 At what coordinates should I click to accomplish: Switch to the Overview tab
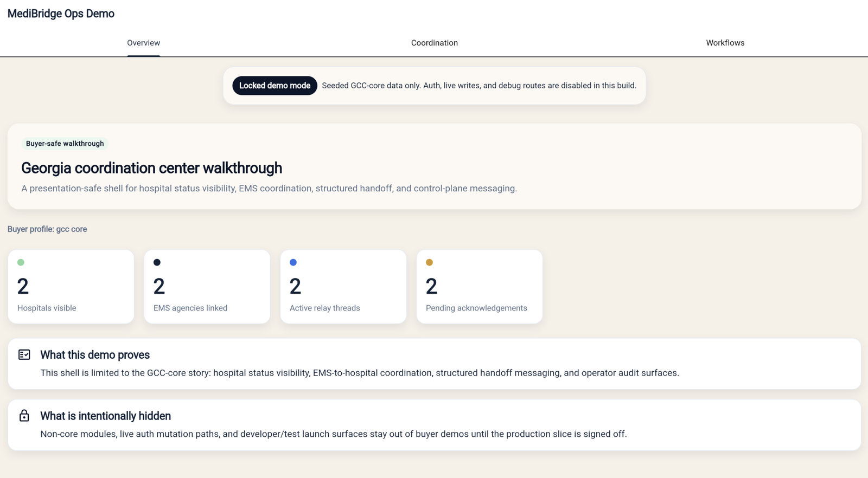point(143,43)
